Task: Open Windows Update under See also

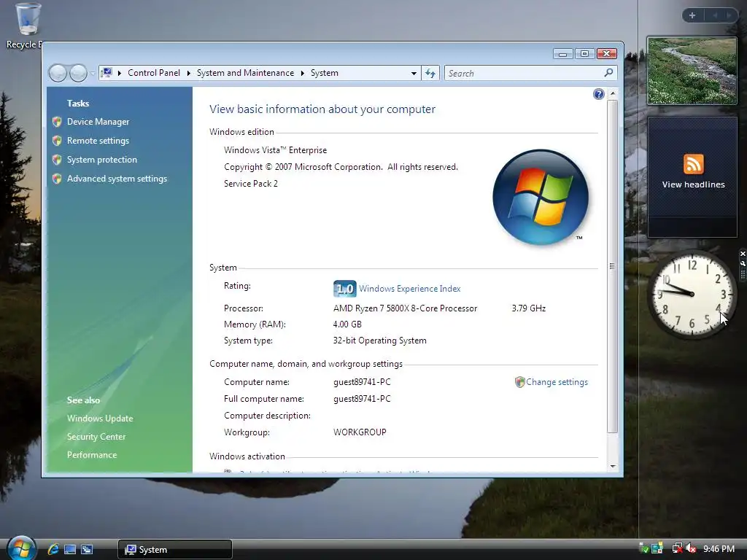Action: [100, 419]
